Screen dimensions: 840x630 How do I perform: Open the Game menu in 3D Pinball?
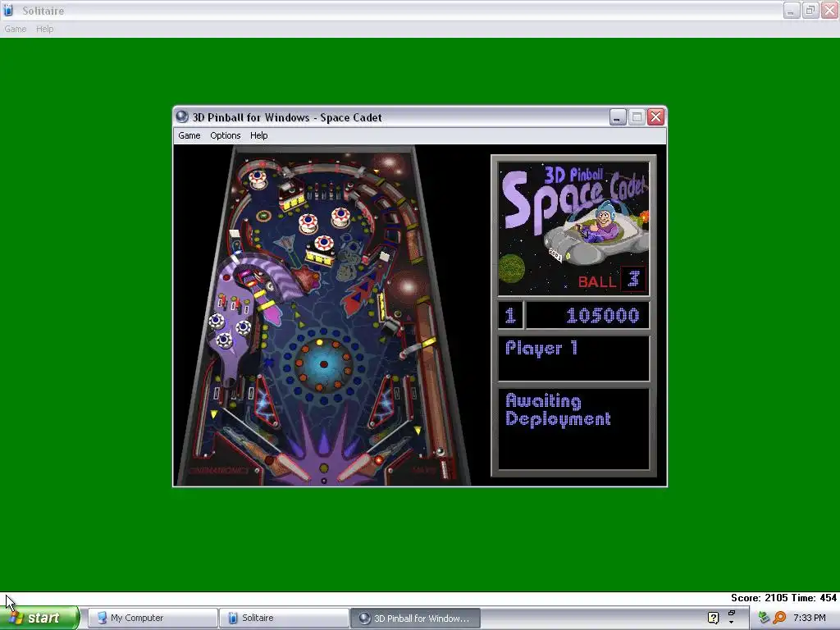(189, 135)
